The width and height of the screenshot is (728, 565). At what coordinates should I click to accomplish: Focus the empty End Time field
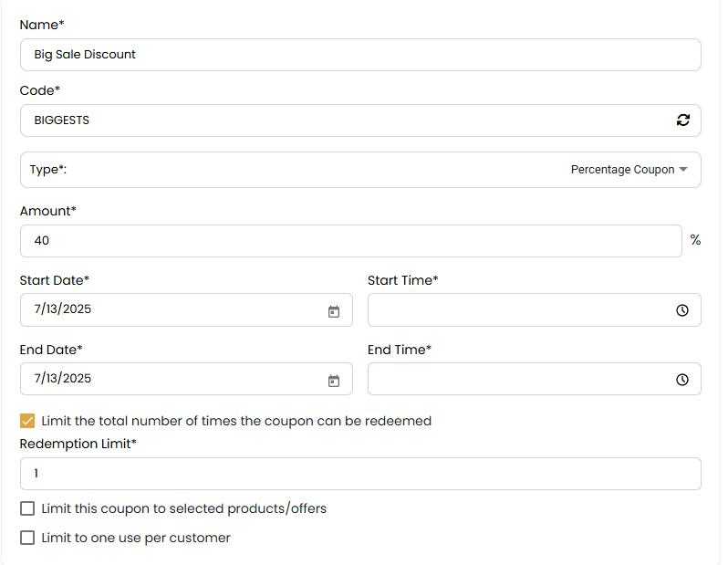[520, 380]
